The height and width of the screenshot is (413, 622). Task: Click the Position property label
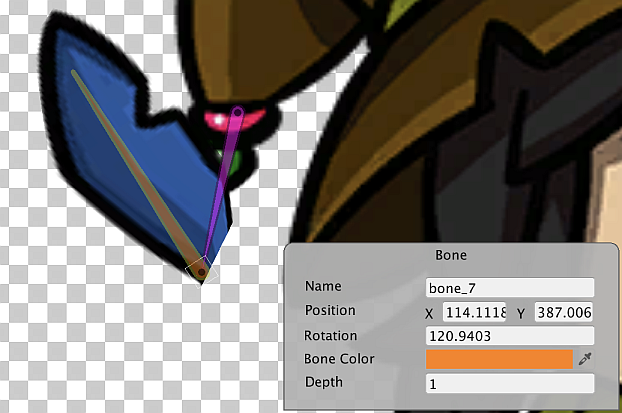pyautogui.click(x=330, y=311)
